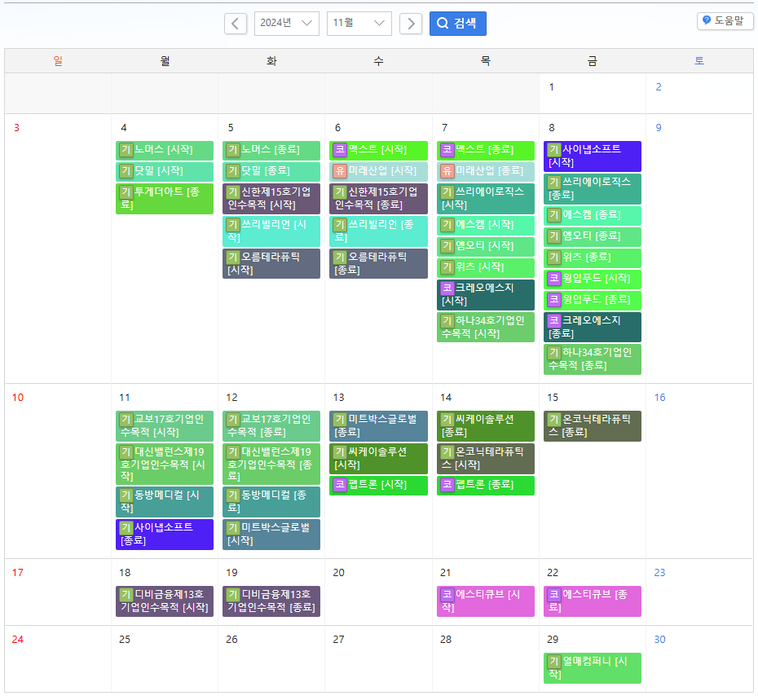758x700 pixels.
Task: Open the 신한제15호기업인수목적 [시작] event
Action: 271,199
